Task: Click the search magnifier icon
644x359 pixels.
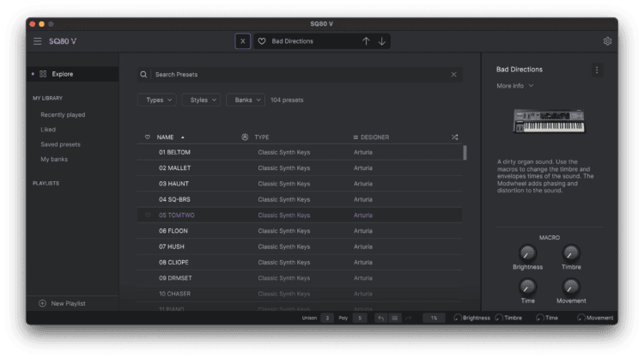Action: [143, 75]
